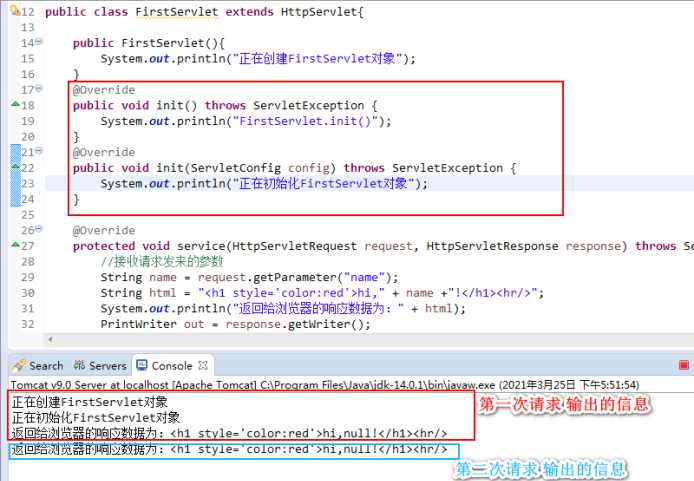Click the Search tab icon

click(19, 366)
